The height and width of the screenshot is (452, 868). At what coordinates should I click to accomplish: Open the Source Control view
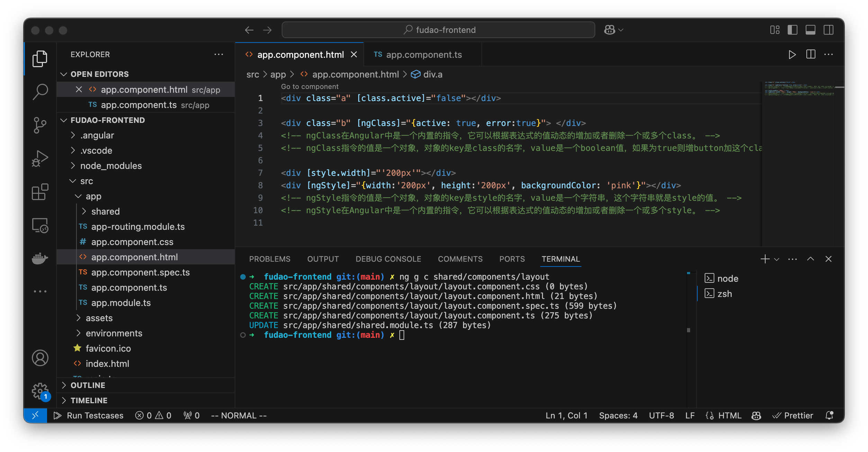40,125
